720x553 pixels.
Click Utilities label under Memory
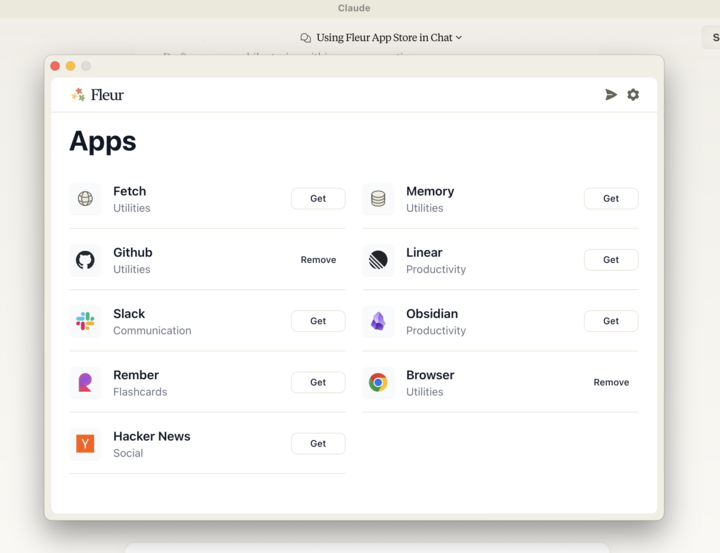tap(425, 208)
